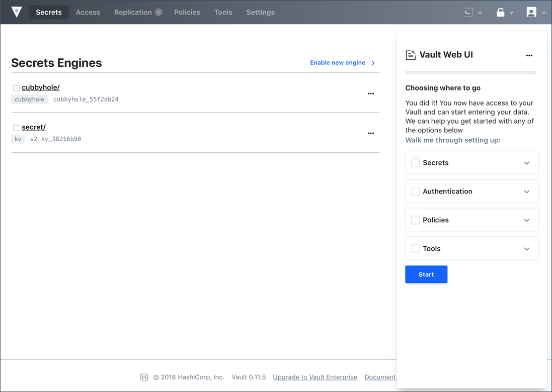Open the Vault Web UI wizard ellipsis menu
The image size is (552, 392).
click(529, 56)
